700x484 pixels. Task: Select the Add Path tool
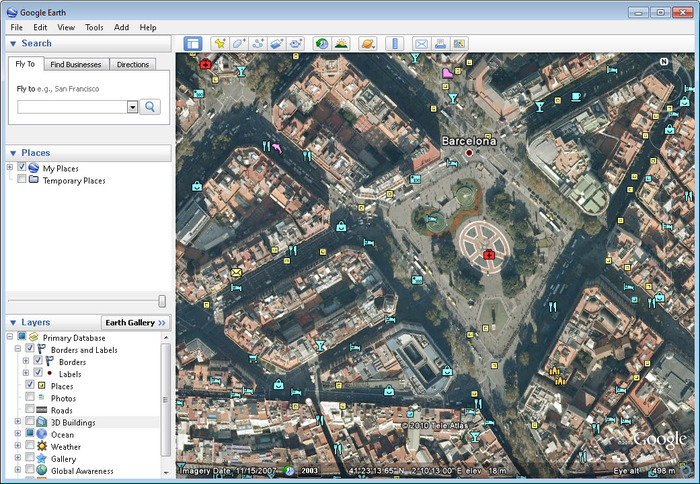point(257,44)
